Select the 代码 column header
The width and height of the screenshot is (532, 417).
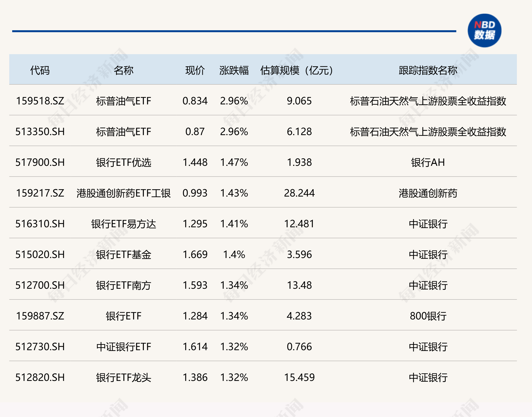(x=40, y=70)
